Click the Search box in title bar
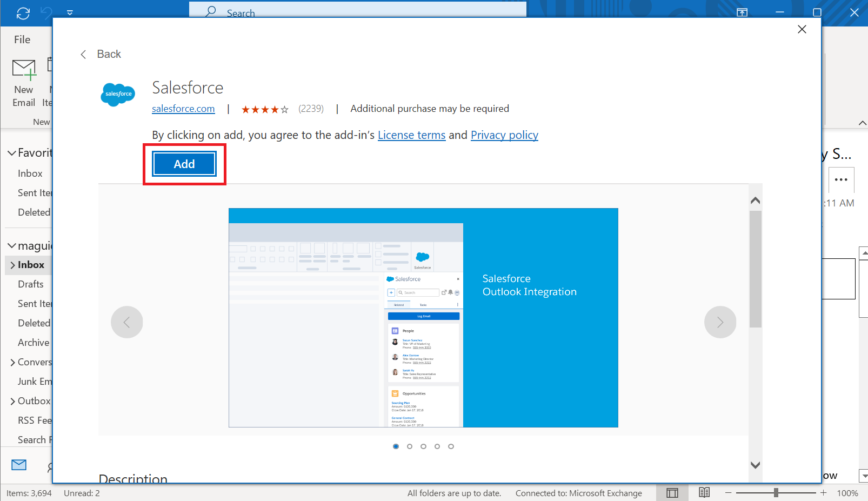The height and width of the screenshot is (501, 868). (x=358, y=10)
